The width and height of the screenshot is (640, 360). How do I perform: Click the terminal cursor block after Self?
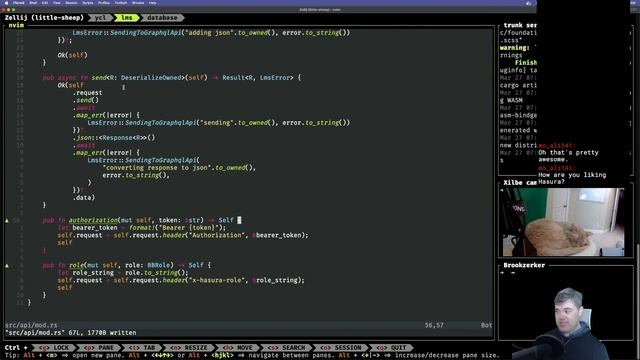pyautogui.click(x=239, y=220)
